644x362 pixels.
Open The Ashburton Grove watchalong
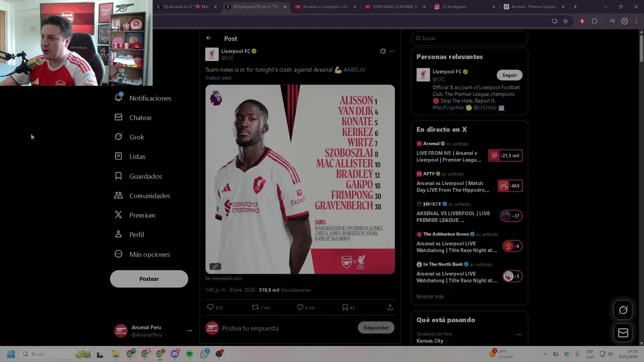click(457, 247)
